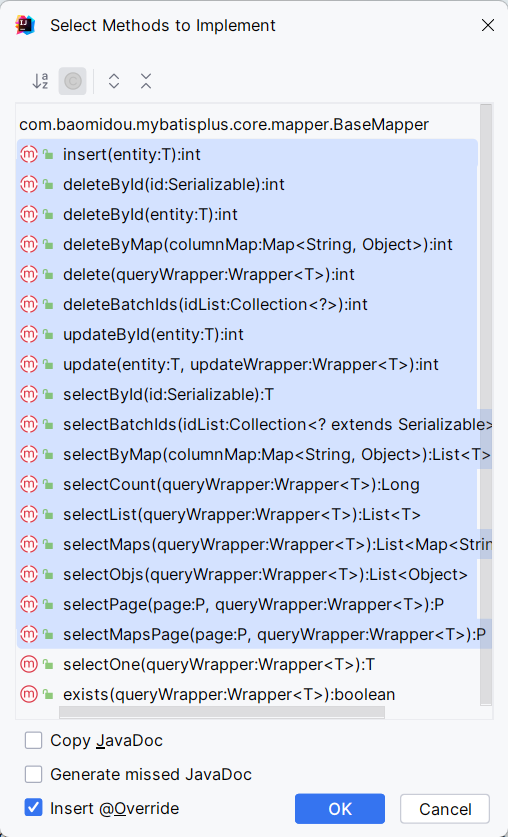This screenshot has height=837, width=508.
Task: Sort methods alphabetically using the toolbar icon
Action: click(40, 81)
